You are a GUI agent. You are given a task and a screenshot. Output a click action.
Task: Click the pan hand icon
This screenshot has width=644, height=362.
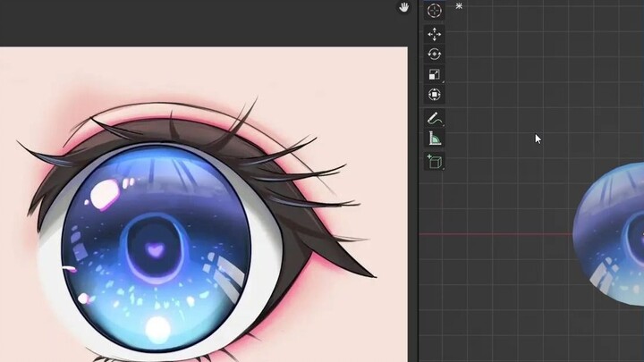pyautogui.click(x=404, y=7)
